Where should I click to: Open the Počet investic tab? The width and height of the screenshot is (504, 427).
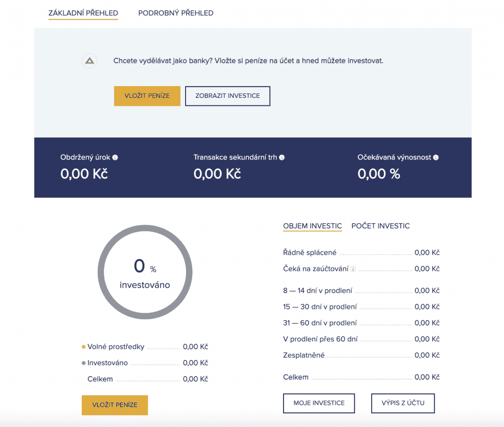click(380, 226)
